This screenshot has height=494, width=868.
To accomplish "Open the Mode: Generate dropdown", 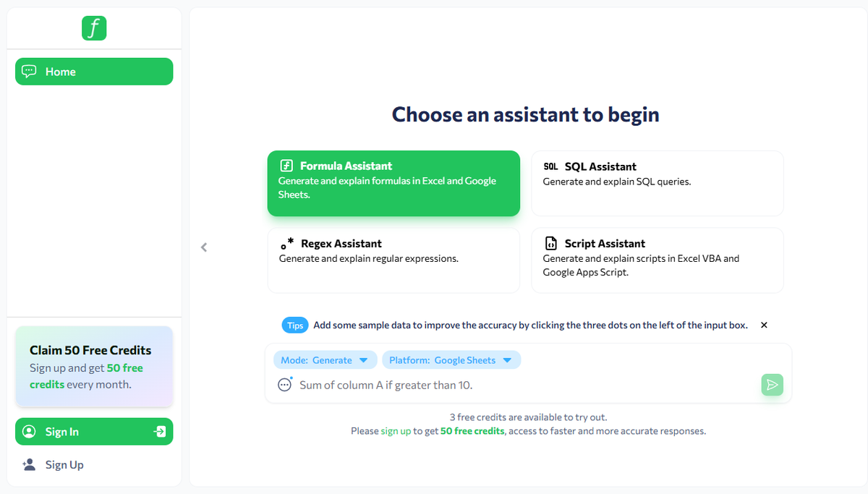I will click(325, 360).
